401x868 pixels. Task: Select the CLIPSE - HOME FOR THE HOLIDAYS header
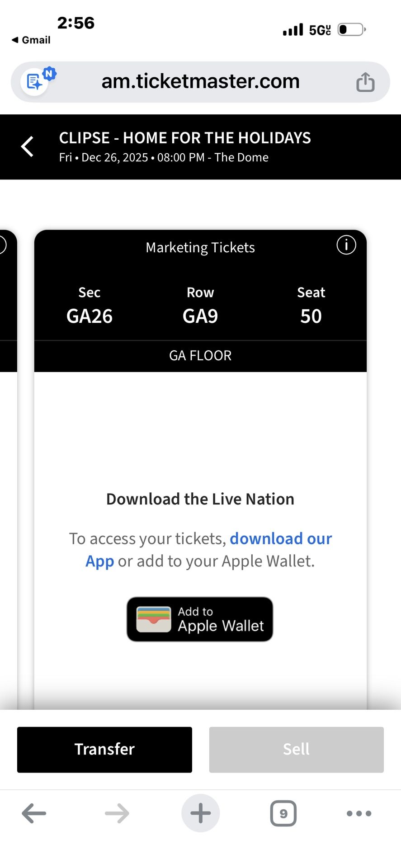point(184,137)
